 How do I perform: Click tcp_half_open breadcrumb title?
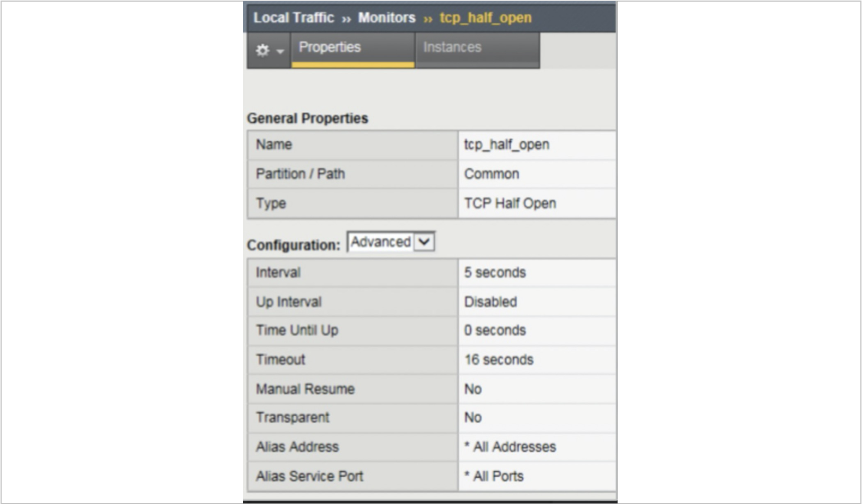coord(486,17)
